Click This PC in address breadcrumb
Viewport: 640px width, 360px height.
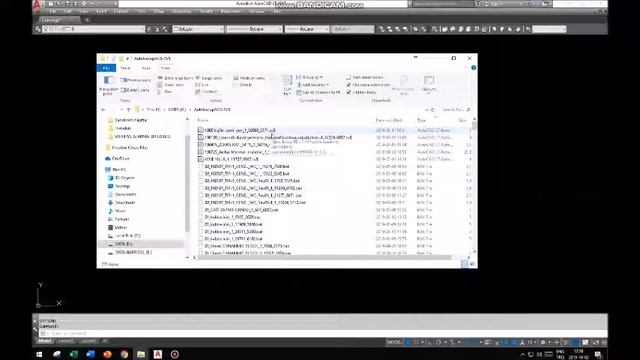153,110
